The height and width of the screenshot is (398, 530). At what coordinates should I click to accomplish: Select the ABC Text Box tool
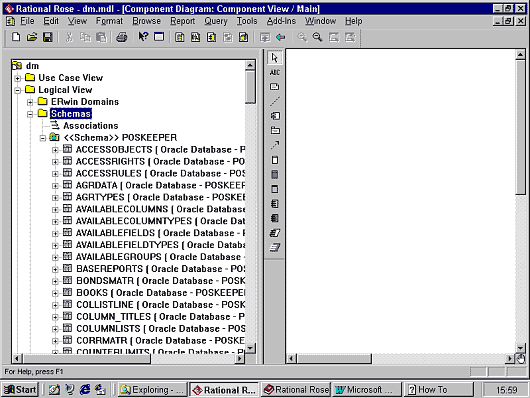point(274,72)
